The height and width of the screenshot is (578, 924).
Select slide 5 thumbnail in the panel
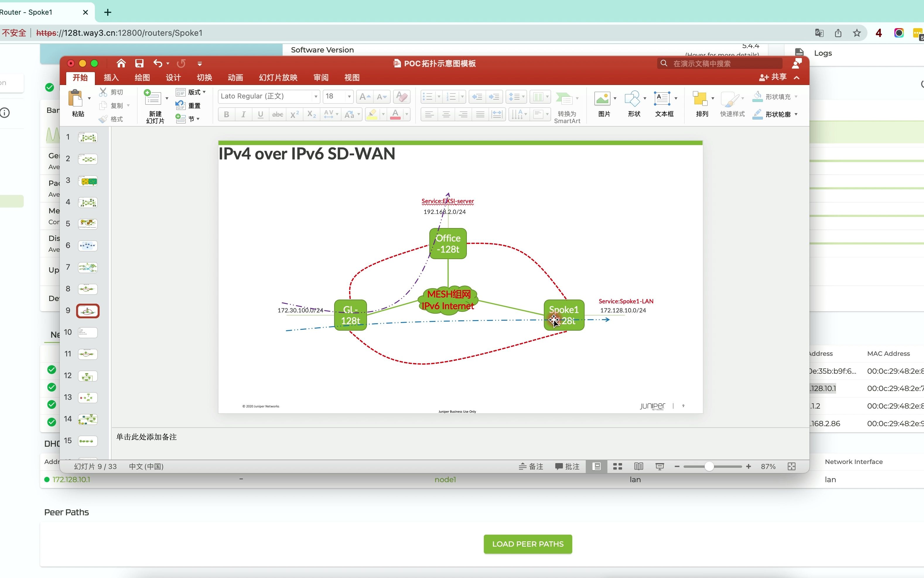[88, 225]
